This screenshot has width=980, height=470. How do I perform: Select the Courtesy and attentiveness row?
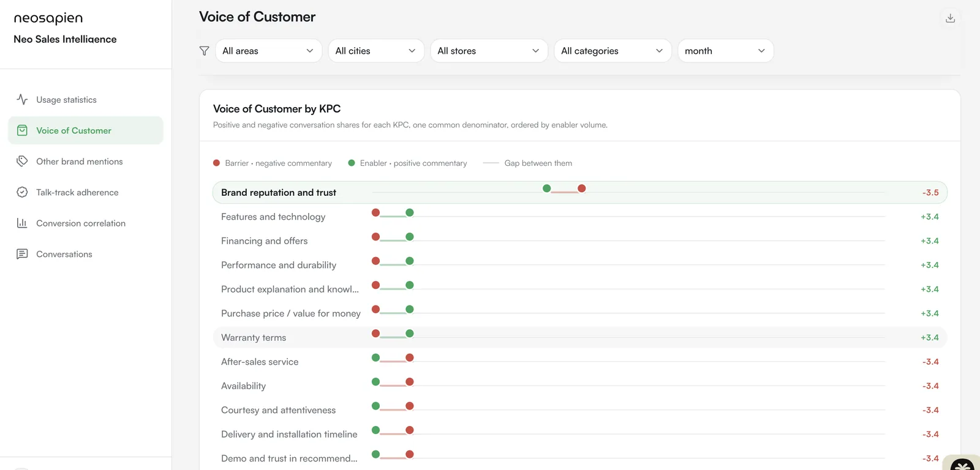[x=579, y=410]
